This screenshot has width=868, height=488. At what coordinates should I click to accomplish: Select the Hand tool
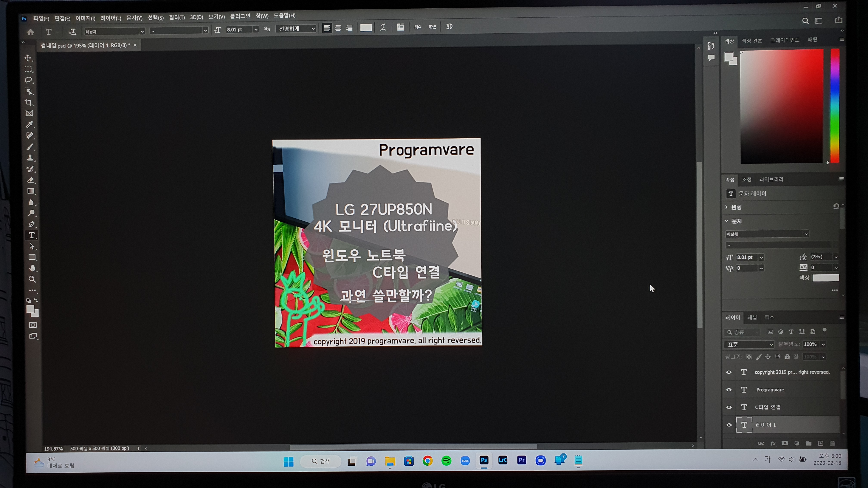coord(32,268)
